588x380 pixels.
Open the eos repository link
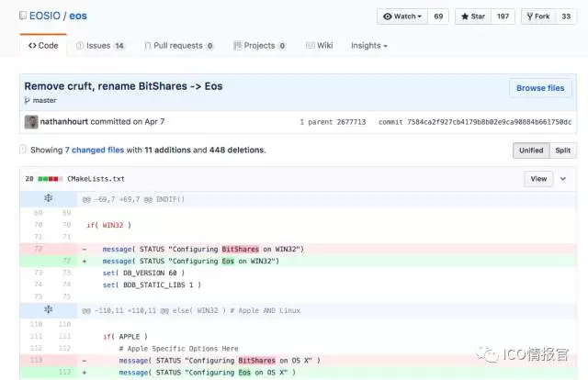(x=78, y=16)
